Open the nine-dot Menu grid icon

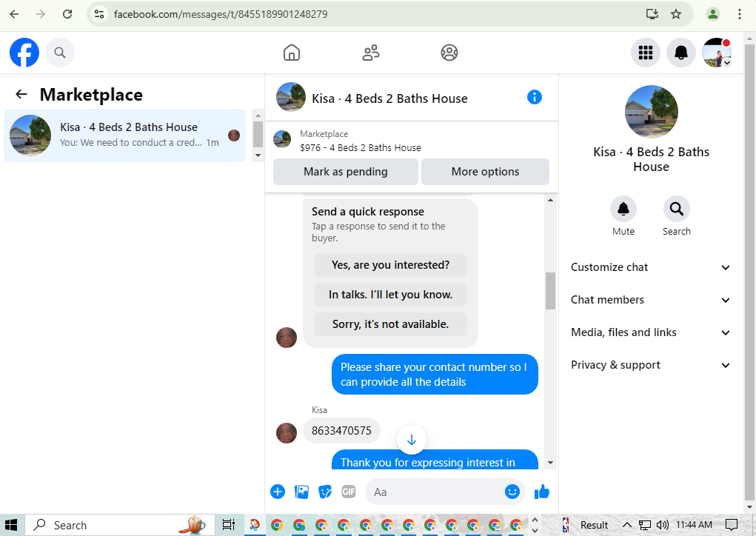(646, 53)
